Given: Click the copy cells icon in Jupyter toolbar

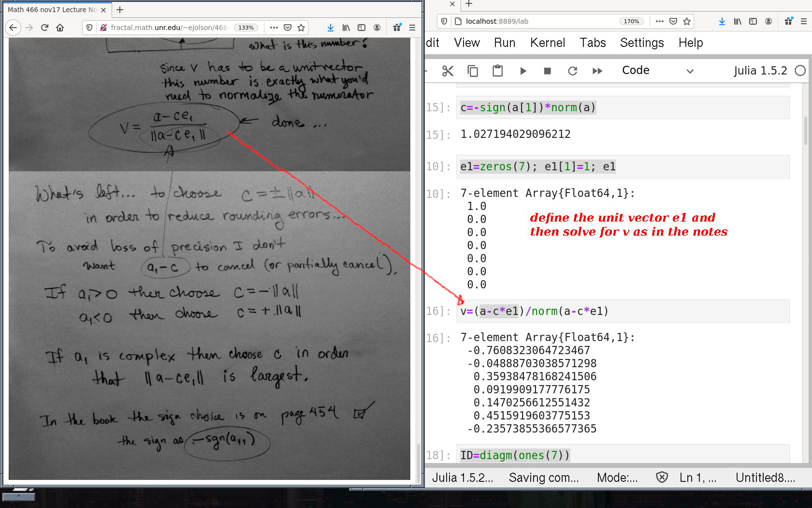Looking at the screenshot, I should [x=473, y=71].
